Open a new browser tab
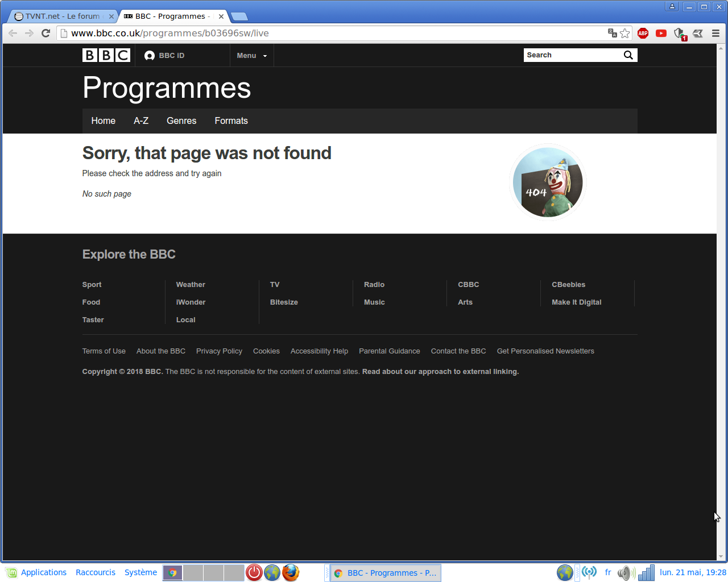The width and height of the screenshot is (728, 582). pyautogui.click(x=239, y=16)
